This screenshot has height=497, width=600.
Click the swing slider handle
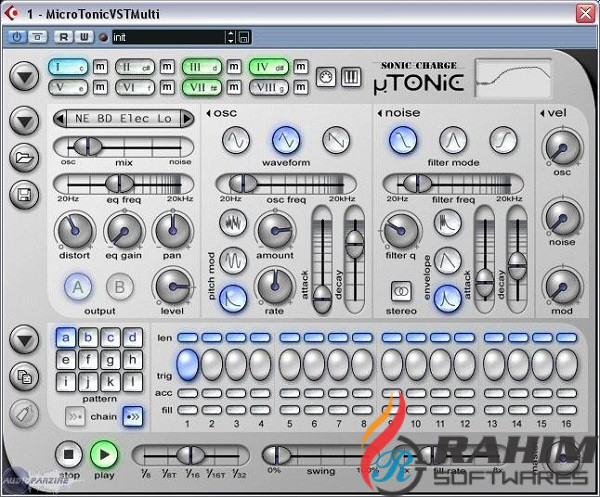coord(278,455)
